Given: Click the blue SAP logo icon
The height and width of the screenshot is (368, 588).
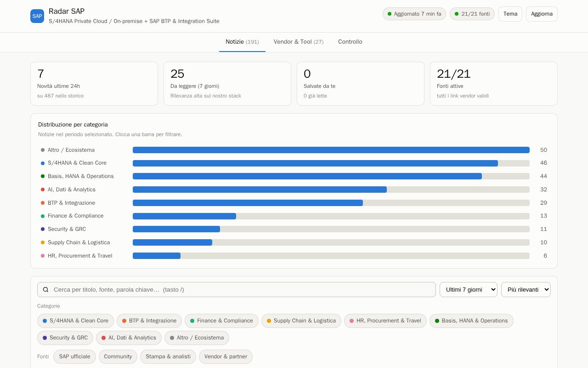Looking at the screenshot, I should tap(37, 16).
